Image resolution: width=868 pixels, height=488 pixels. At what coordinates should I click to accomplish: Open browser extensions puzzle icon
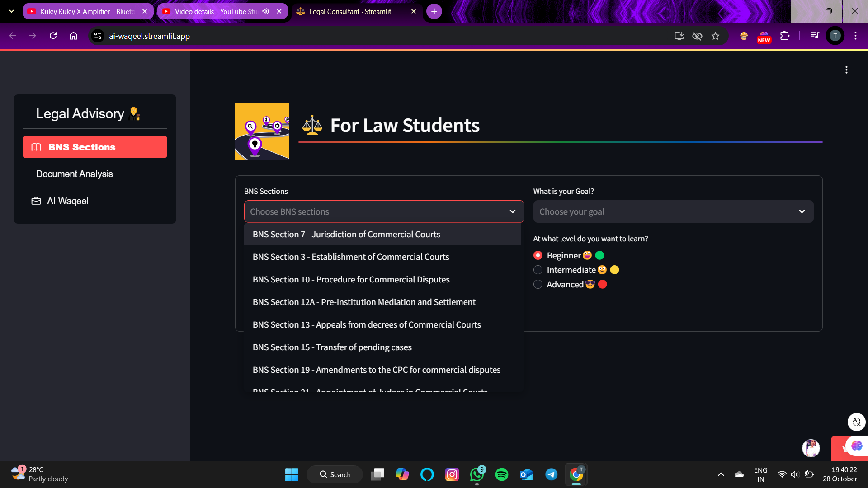[x=785, y=36]
